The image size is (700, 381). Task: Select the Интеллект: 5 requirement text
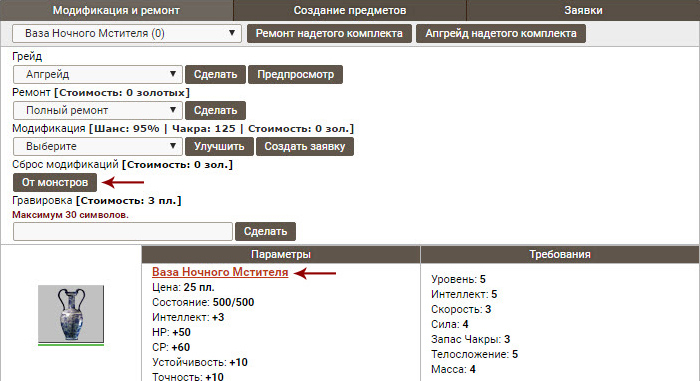click(x=464, y=294)
